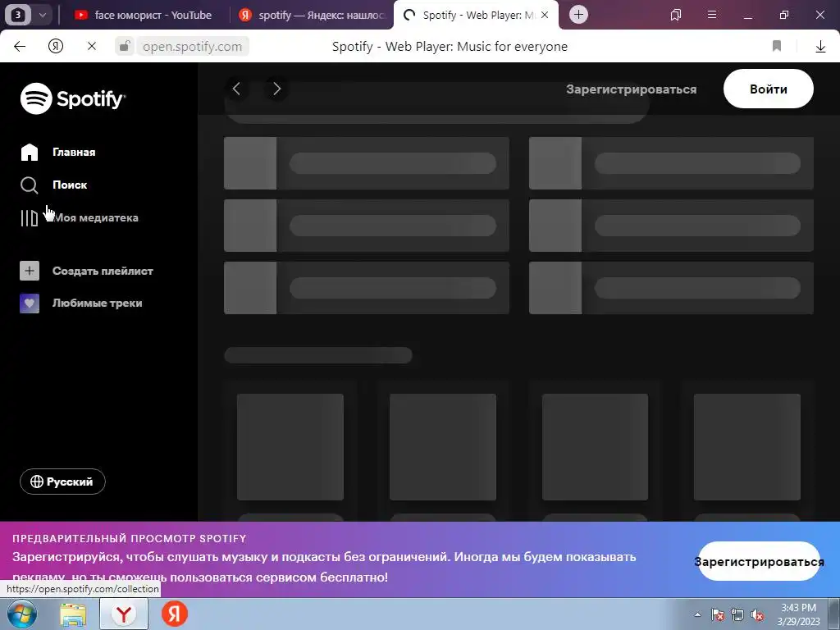Screen dimensions: 840x630
Task: Open File Explorer from taskbar
Action: pyautogui.click(x=73, y=614)
